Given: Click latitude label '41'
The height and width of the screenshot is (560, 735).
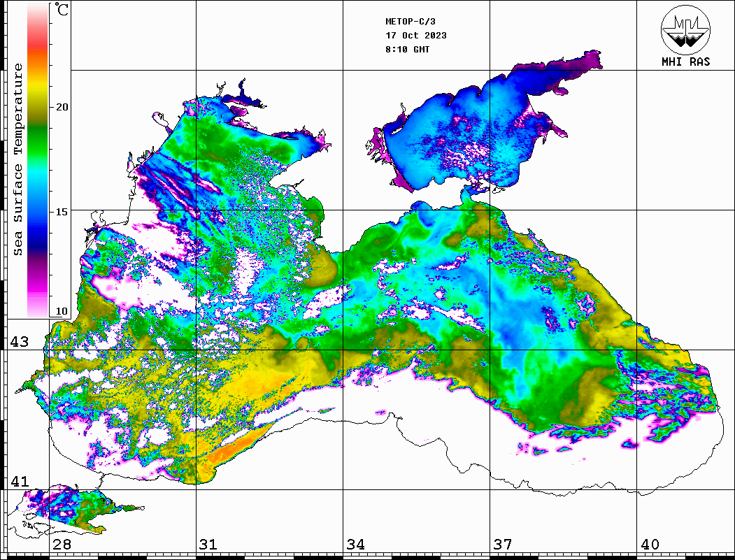Looking at the screenshot, I should point(20,481).
